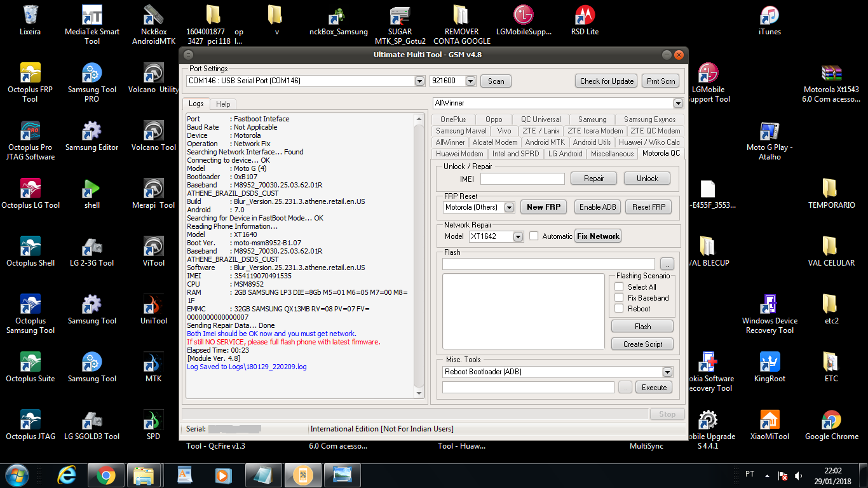Expand the COM port dropdown

[x=419, y=81]
